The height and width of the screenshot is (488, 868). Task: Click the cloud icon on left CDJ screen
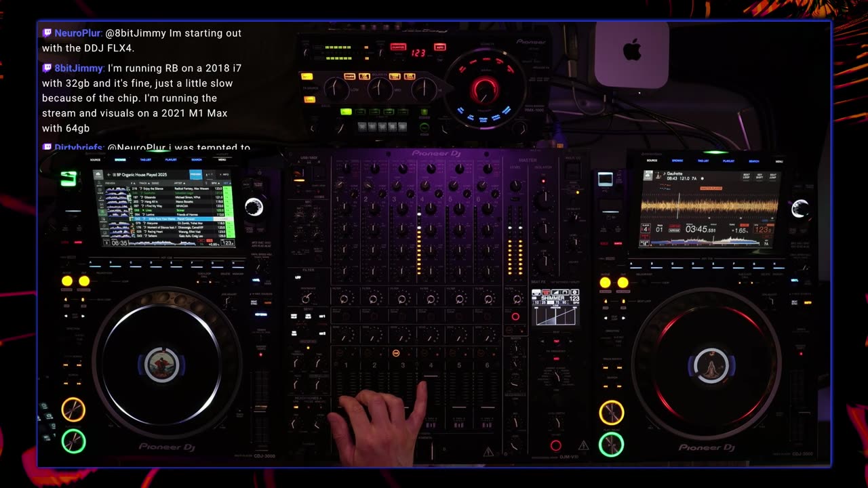click(98, 175)
